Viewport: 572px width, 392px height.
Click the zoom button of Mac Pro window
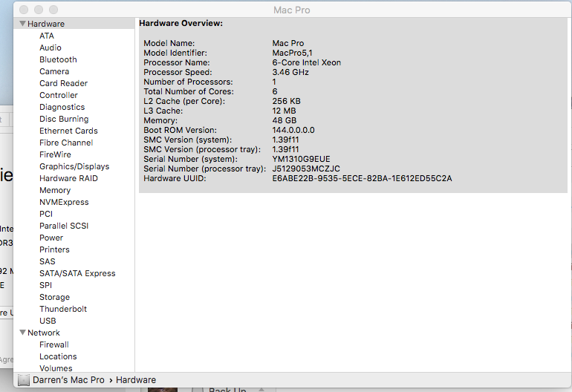pyautogui.click(x=53, y=10)
